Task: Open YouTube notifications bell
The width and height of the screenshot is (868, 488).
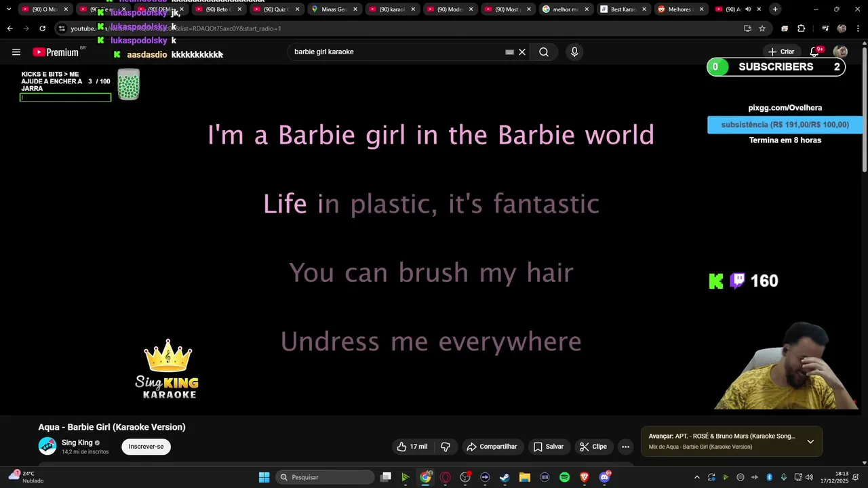Action: click(815, 52)
